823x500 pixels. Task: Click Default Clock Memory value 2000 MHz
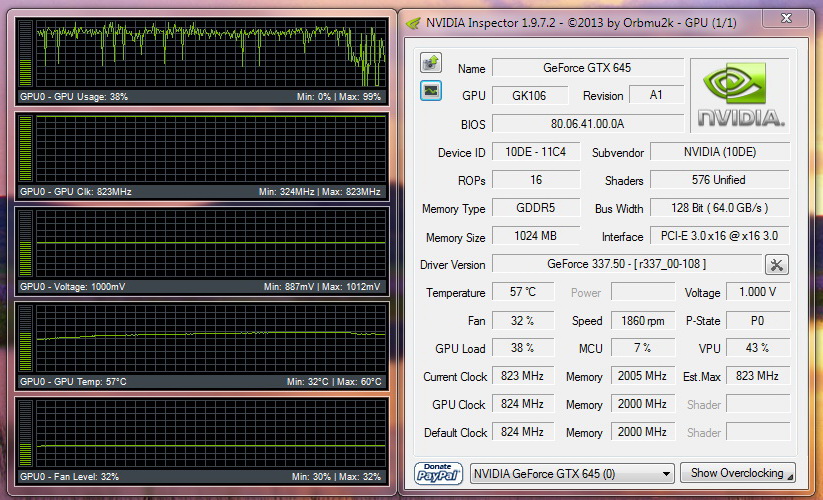643,432
